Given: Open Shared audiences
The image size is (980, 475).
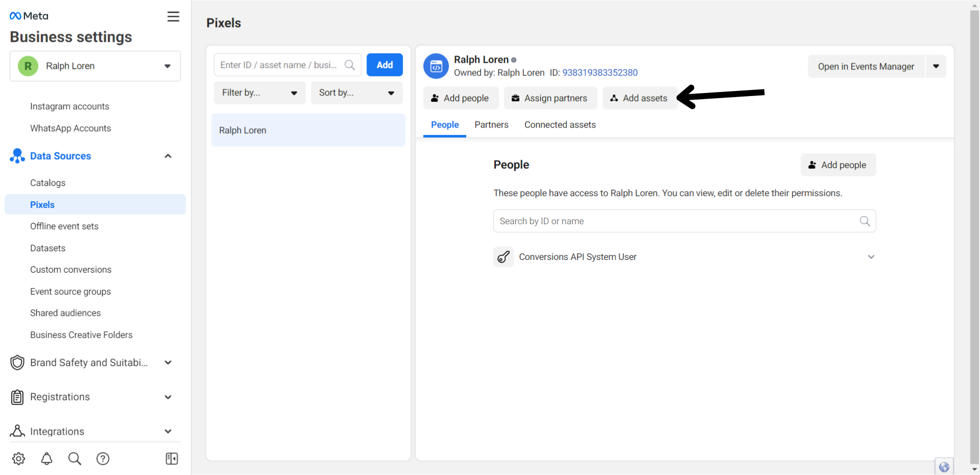Looking at the screenshot, I should click(65, 313).
